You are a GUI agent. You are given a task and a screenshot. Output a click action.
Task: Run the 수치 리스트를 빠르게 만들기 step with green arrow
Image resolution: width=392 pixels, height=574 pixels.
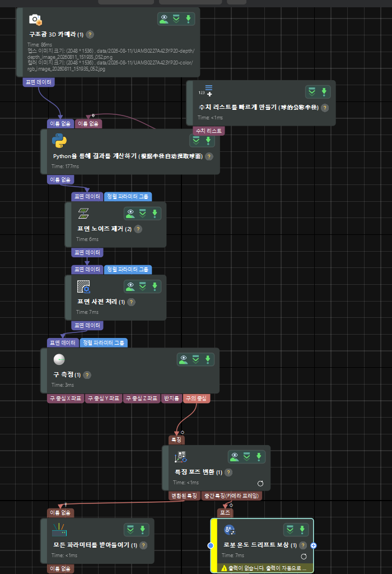[324, 91]
